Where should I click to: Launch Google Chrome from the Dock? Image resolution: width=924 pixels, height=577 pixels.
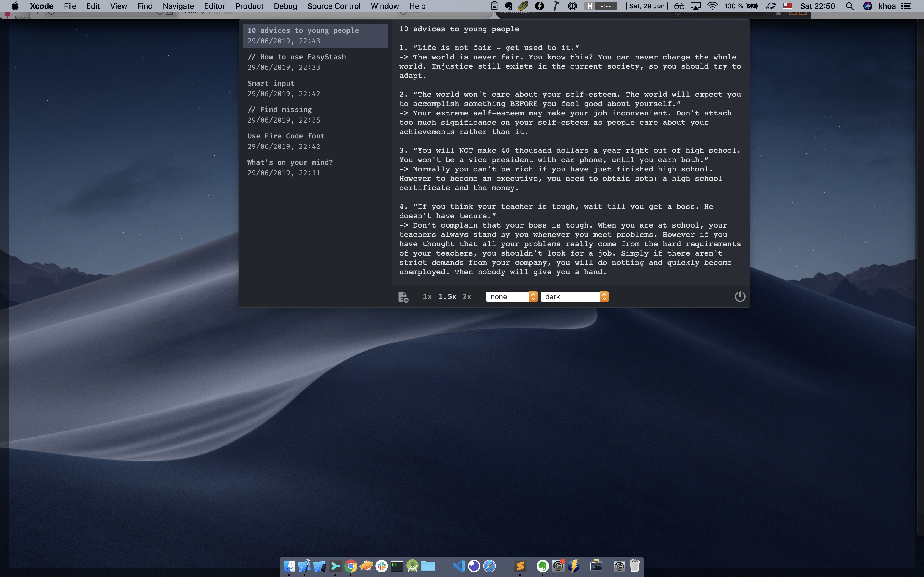[x=351, y=566]
